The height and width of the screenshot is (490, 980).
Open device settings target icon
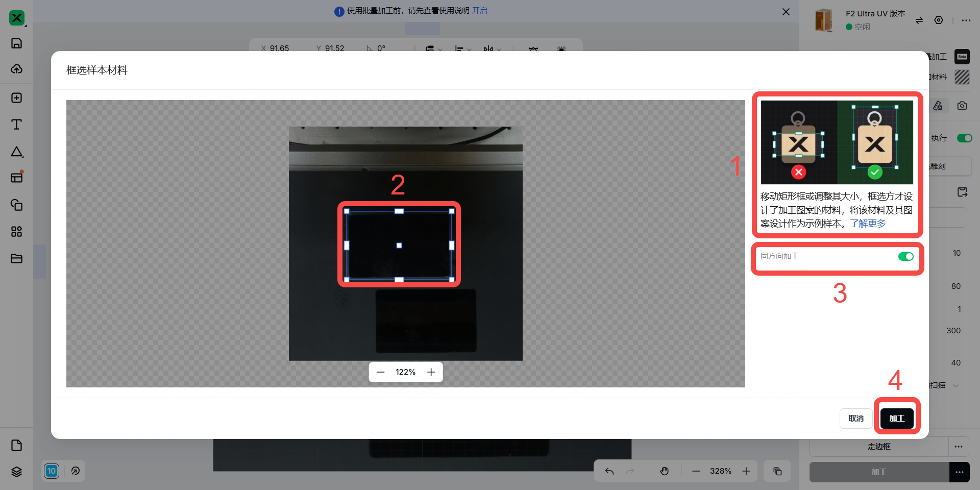click(x=939, y=20)
